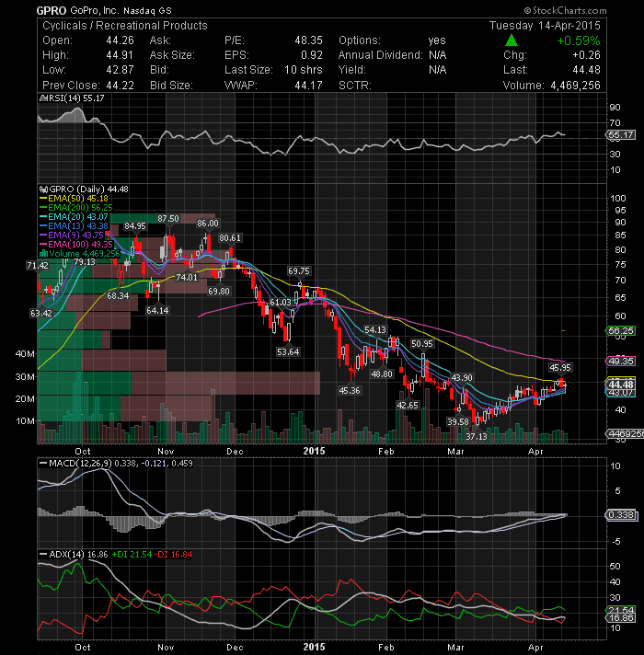Click the pink EMA(100) legend line swatch
Image resolution: width=644 pixels, height=655 pixels.
[43, 245]
